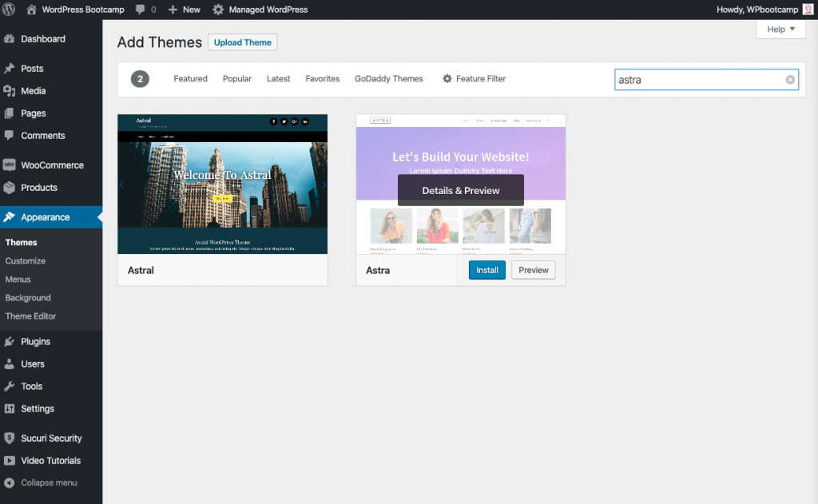Open the Posts menu item
The width and height of the screenshot is (818, 504).
pyautogui.click(x=32, y=69)
